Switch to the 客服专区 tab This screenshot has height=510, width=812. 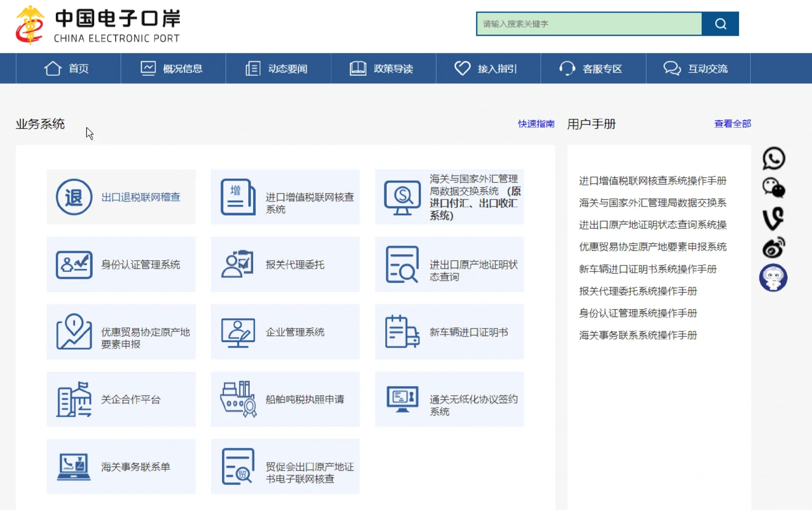[593, 68]
